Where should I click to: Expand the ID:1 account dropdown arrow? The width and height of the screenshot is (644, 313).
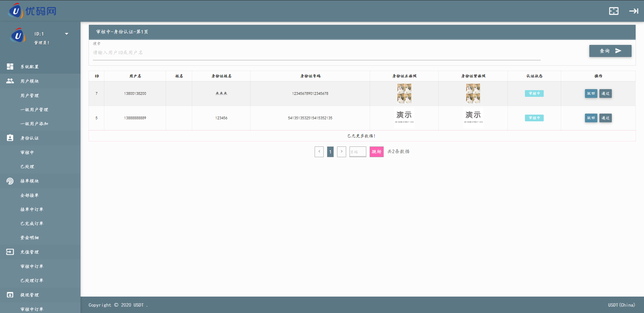(66, 34)
